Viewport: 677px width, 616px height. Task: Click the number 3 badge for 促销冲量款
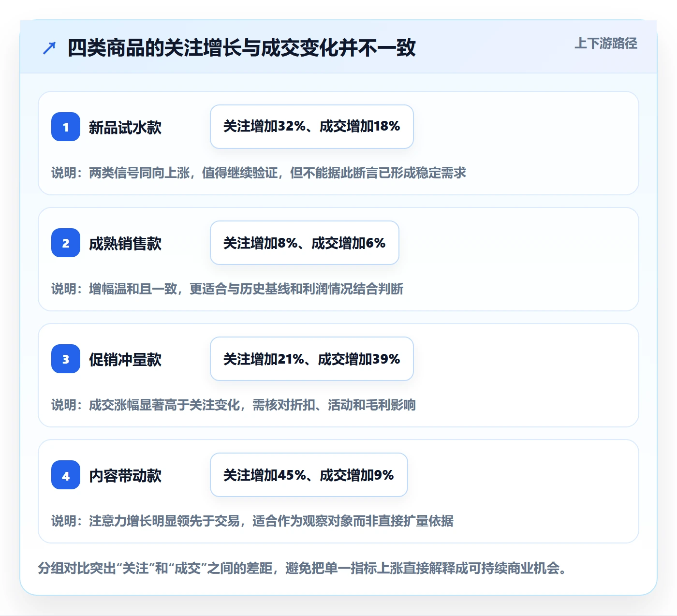click(66, 359)
